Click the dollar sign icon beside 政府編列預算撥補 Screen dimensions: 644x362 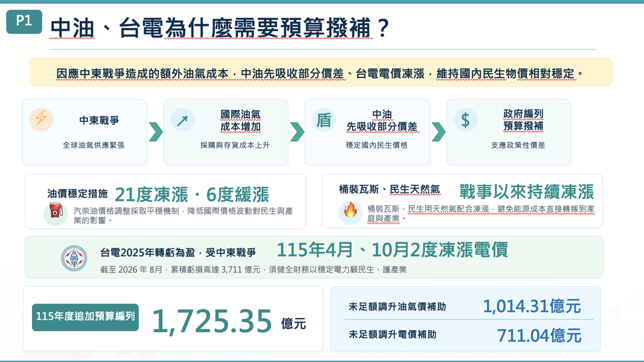click(x=465, y=120)
